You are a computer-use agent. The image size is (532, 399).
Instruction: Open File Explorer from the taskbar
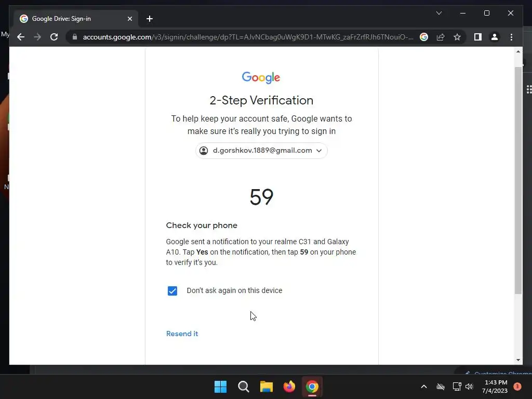coord(267,387)
